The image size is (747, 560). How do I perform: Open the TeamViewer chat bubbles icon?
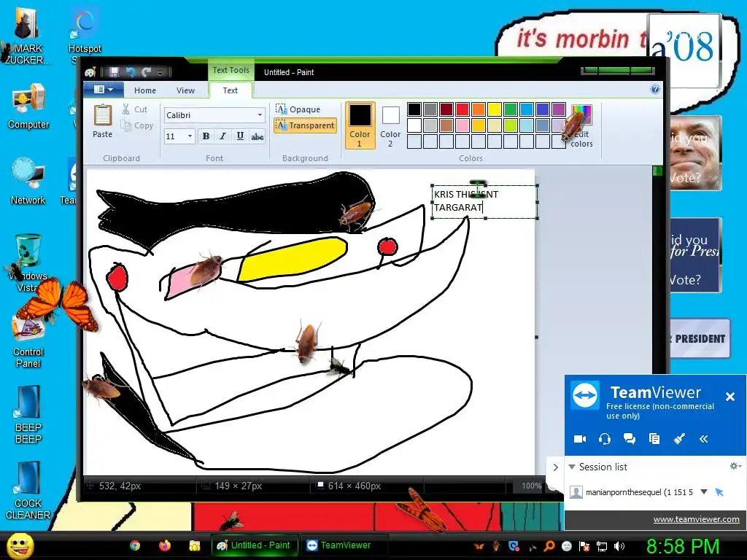630,438
